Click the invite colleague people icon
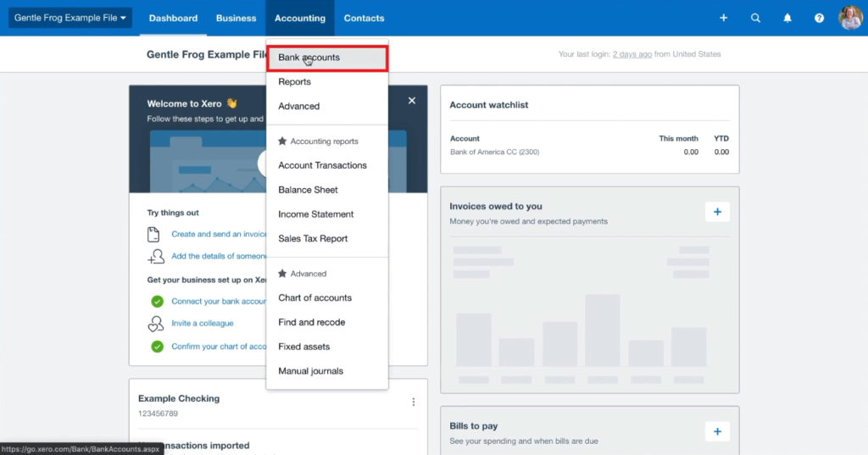The width and height of the screenshot is (868, 455). (156, 324)
